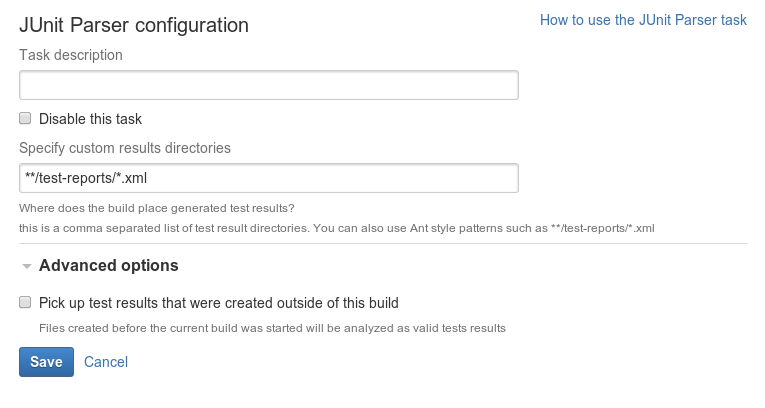765x408 pixels.
Task: Click the Specify custom results directories label
Action: click(x=125, y=148)
